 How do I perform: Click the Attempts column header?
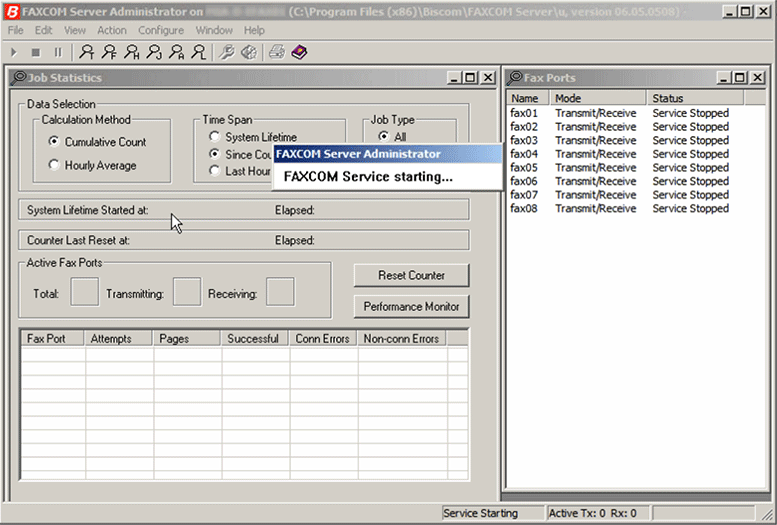point(118,339)
